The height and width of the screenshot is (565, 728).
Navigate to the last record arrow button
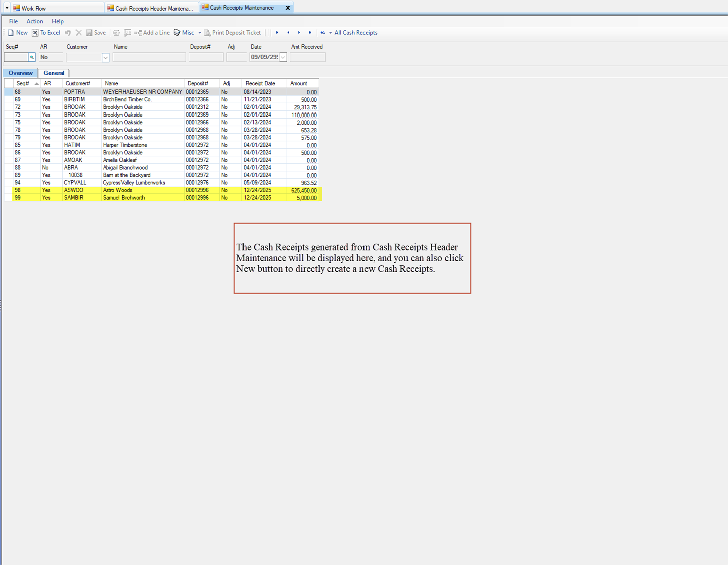pos(310,32)
